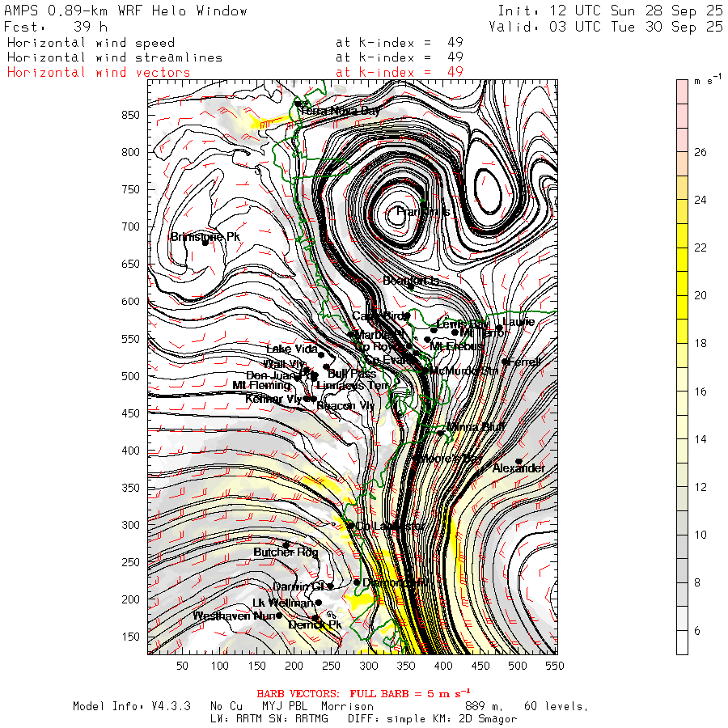Viewport: 728px width, 728px height.
Task: Select the Beacon Vly label
Action: click(x=345, y=406)
